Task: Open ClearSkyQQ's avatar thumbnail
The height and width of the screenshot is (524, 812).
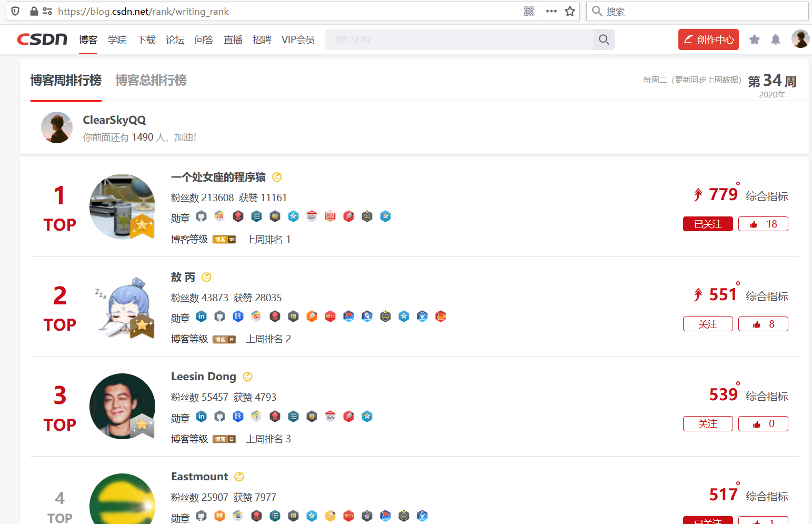Action: coord(57,127)
